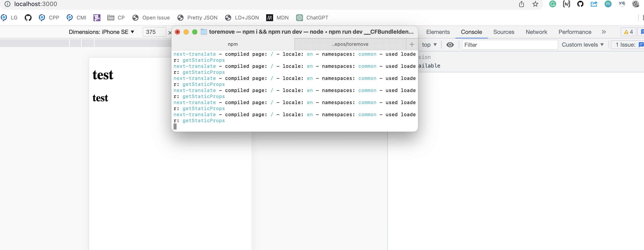Image resolution: width=644 pixels, height=250 pixels.
Task: Open the ChatGPT bookmark
Action: click(x=312, y=18)
